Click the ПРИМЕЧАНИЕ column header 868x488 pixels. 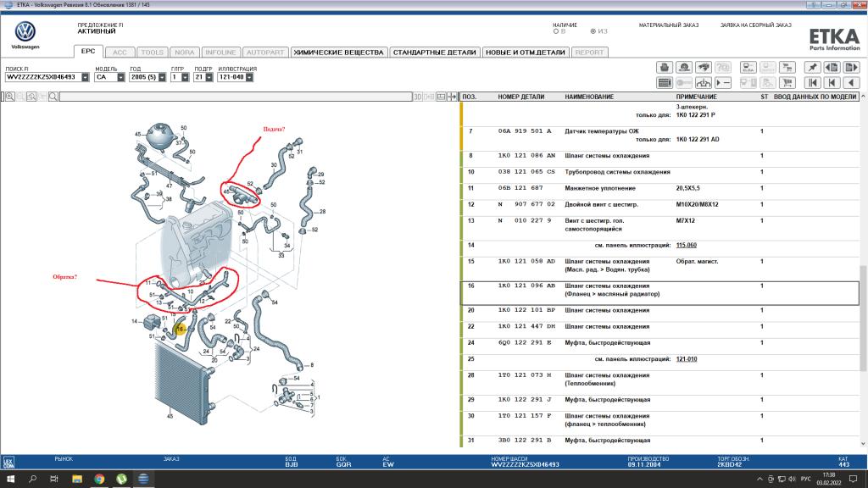[697, 97]
